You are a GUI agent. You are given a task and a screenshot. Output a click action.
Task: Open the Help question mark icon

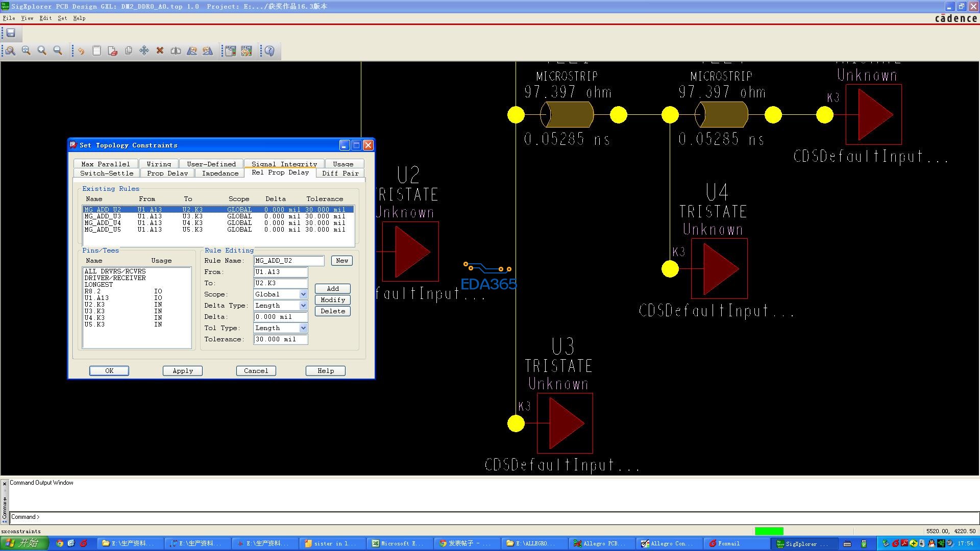point(269,51)
